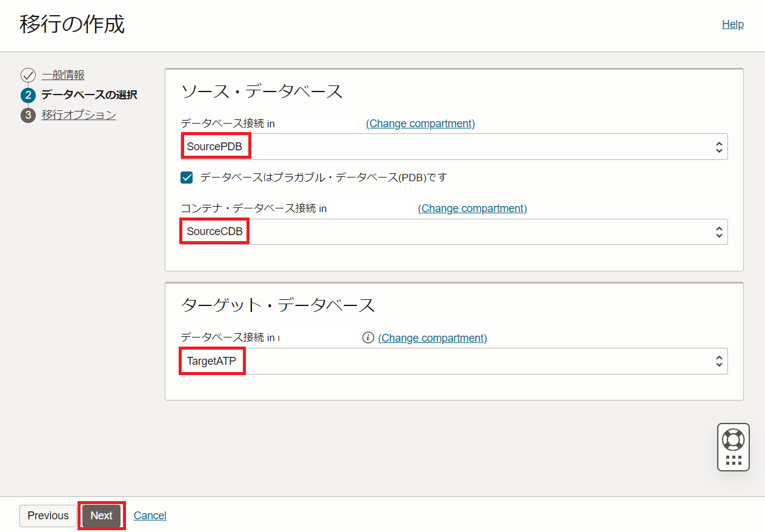Change compartment for container database connection
The width and height of the screenshot is (765, 532).
tap(472, 208)
